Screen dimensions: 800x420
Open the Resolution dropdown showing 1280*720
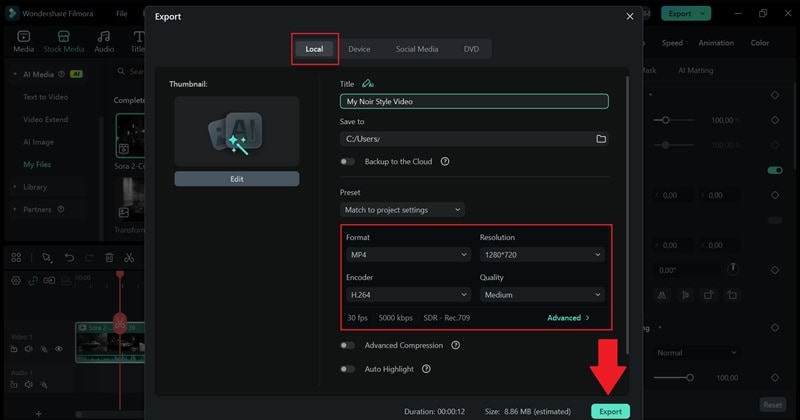[542, 255]
